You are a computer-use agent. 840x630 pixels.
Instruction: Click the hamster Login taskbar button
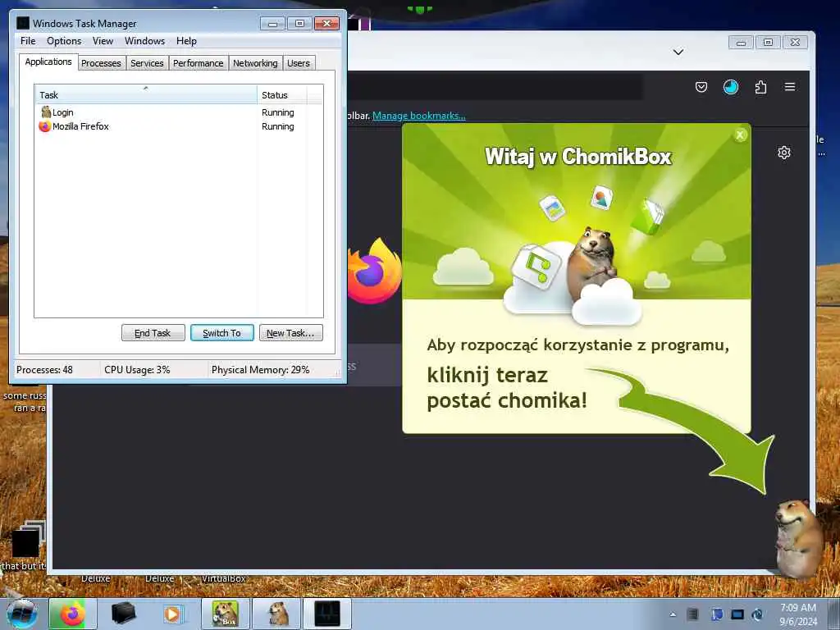(x=276, y=614)
